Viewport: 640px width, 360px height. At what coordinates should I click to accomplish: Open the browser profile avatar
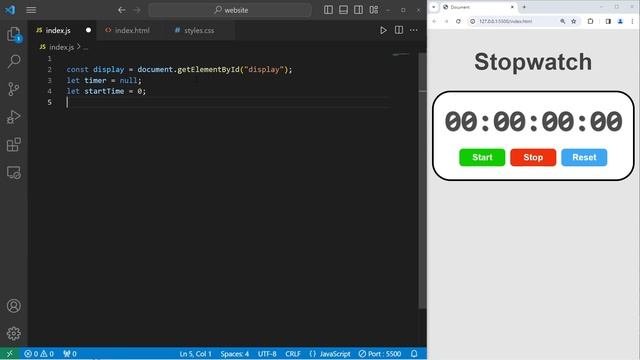[620, 21]
